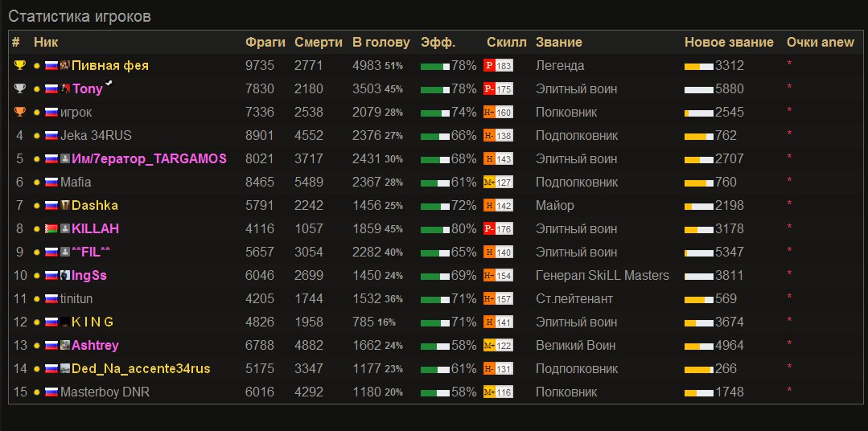The image size is (868, 431).
Task: Open player Ded_Na_accente34rus profile
Action: tap(141, 369)
